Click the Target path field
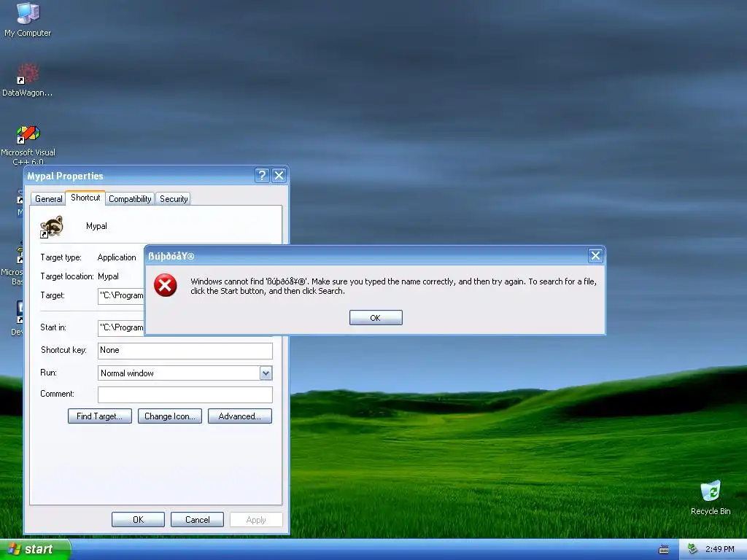This screenshot has height=560, width=747. [x=121, y=296]
